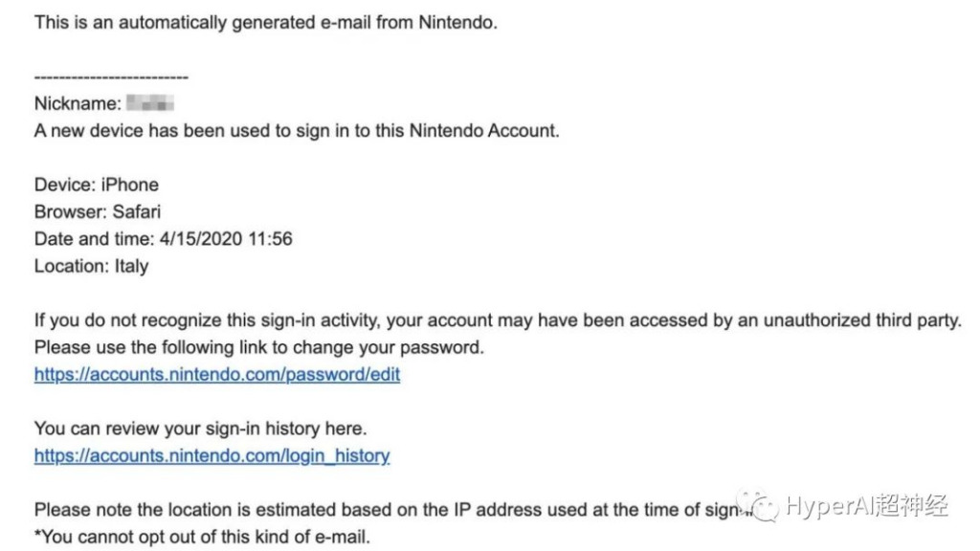Image resolution: width=980 pixels, height=551 pixels.
Task: Open the accounts.nintendo.com login_history link
Action: pos(212,455)
